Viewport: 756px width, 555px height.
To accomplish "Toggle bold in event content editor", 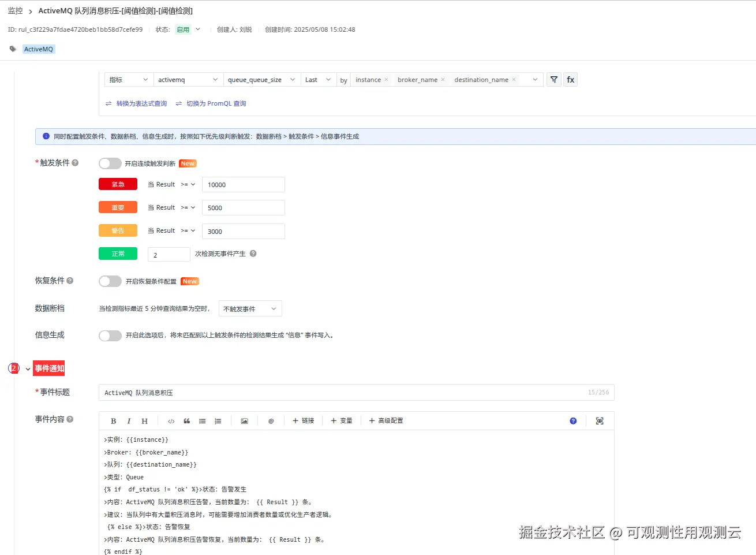I will click(114, 421).
